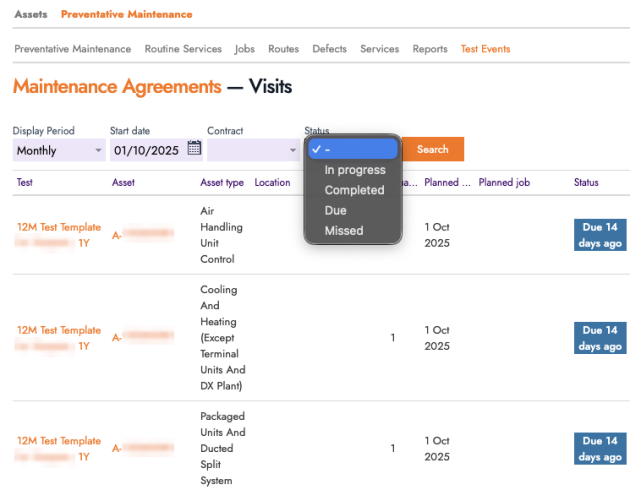The width and height of the screenshot is (630, 490).
Task: Navigate to the Reports tab
Action: (430, 49)
